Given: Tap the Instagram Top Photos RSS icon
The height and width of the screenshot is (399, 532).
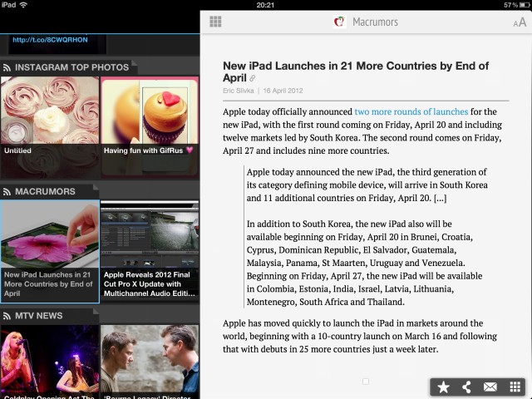Looking at the screenshot, I should 7,67.
